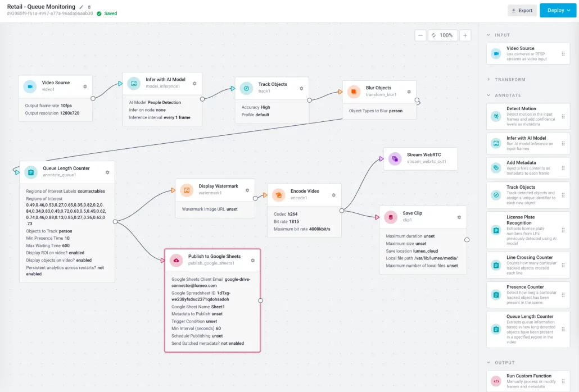Viewport: 579px width, 392px height.
Task: Zoom in canvas with plus button
Action: pos(465,35)
